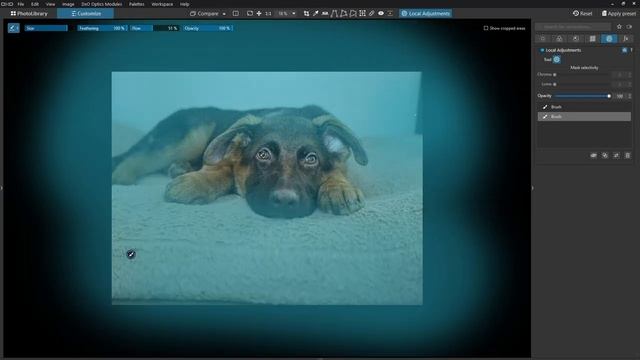Enable Show cropped area checkbox

(486, 28)
